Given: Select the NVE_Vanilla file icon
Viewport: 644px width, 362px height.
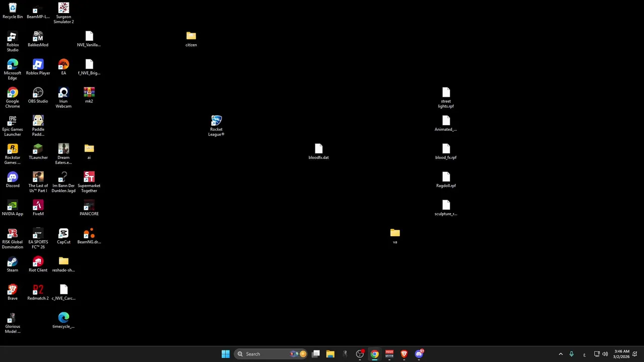Looking at the screenshot, I should click(x=89, y=39).
